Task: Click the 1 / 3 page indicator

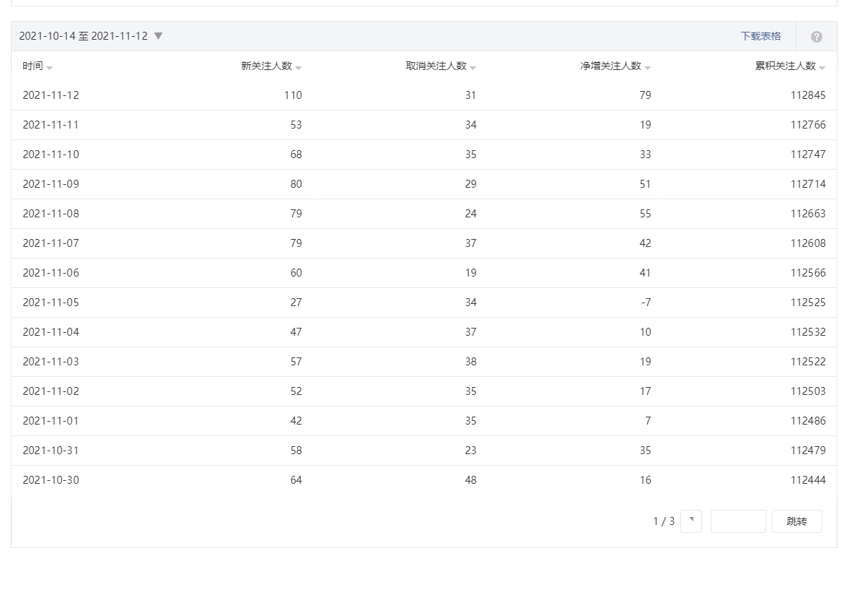Action: click(664, 521)
